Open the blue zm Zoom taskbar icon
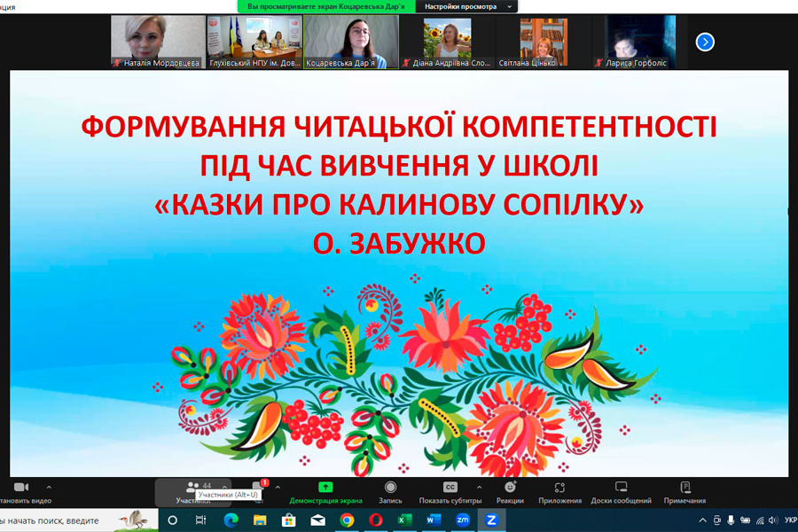 463,520
